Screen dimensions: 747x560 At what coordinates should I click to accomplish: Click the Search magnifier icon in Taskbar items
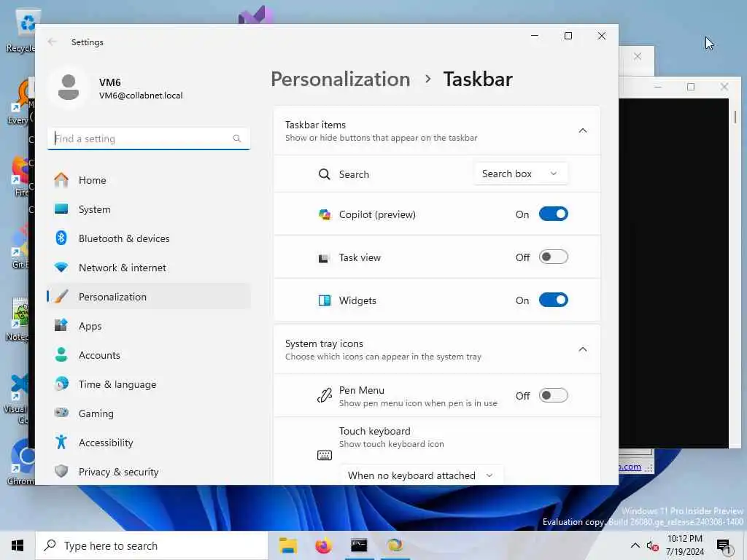point(324,174)
